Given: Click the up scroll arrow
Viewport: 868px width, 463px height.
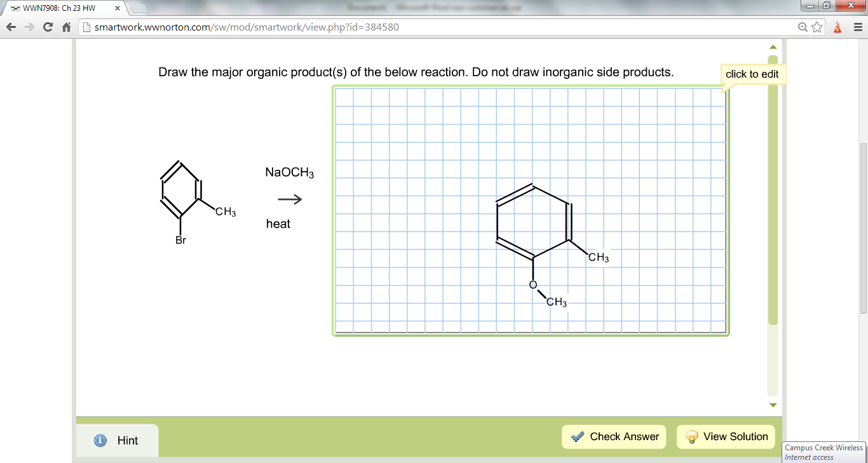Looking at the screenshot, I should [773, 46].
